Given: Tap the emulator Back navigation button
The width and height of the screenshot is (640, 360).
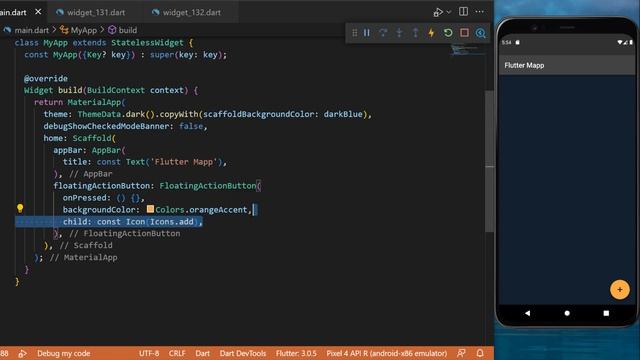Looking at the screenshot, I should click(528, 313).
